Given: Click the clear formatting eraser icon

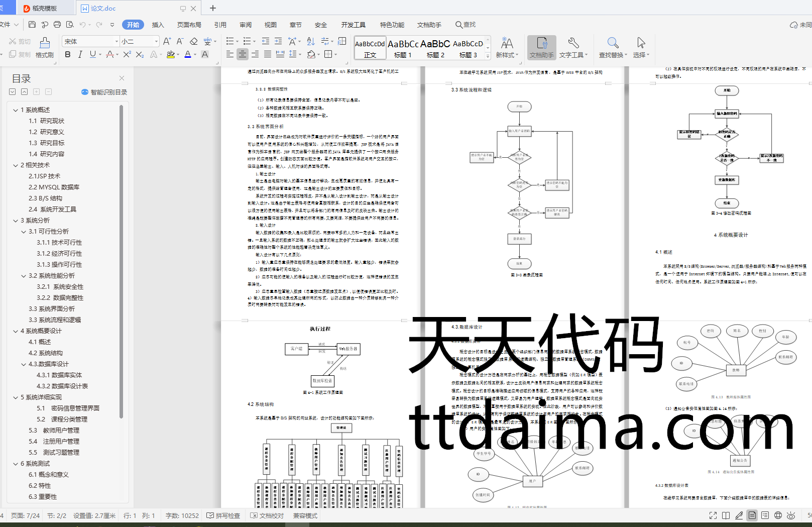Looking at the screenshot, I should point(194,41).
